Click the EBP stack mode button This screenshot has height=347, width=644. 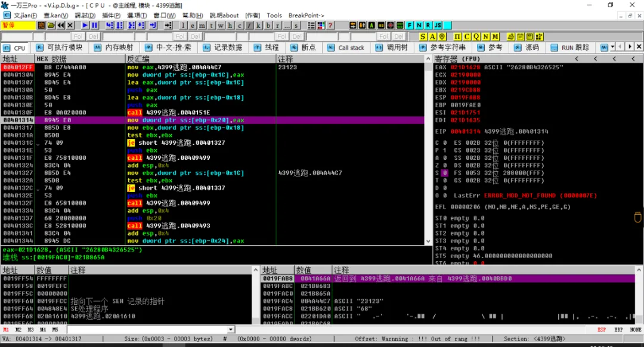click(618, 330)
